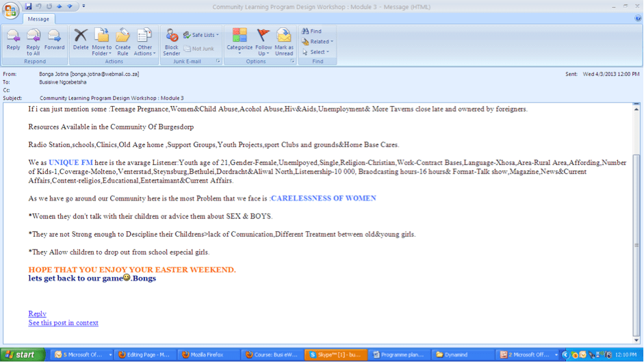
Task: Select the Message ribbon tab
Action: [38, 19]
